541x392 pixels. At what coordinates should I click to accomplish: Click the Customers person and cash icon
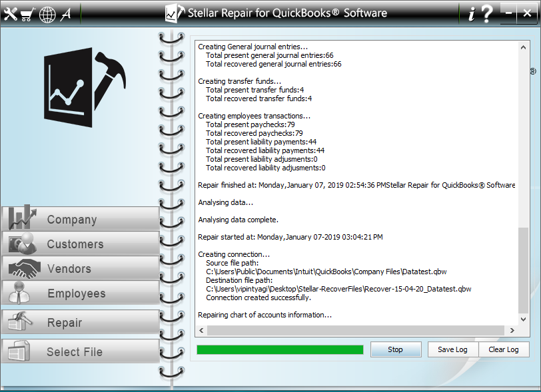(x=23, y=244)
